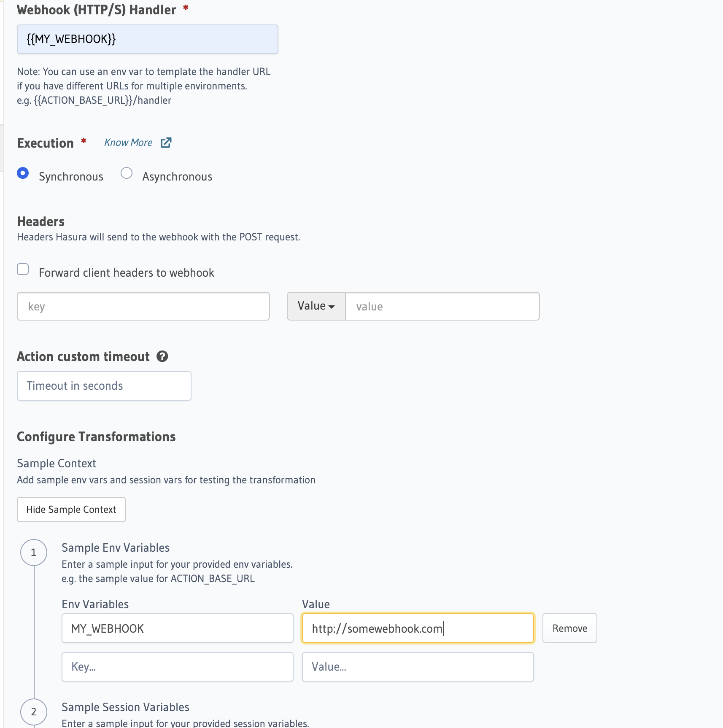Select the {{MY_WEBHOOK}} handler text

147,39
